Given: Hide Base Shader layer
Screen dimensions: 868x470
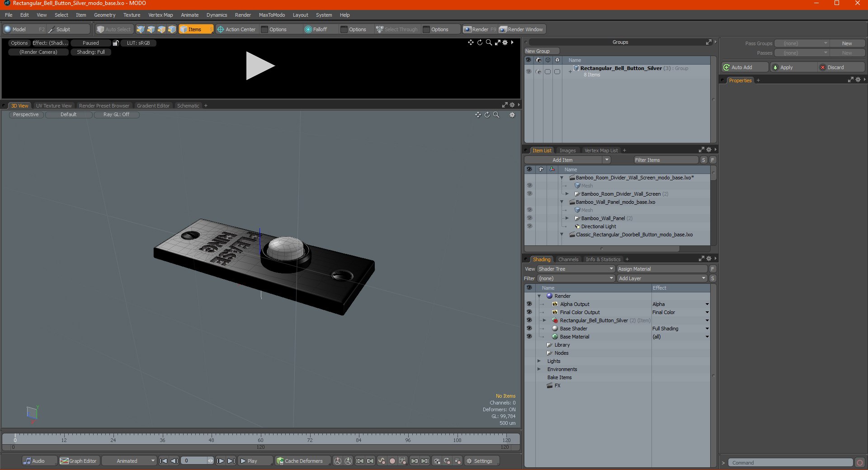Looking at the screenshot, I should (529, 329).
